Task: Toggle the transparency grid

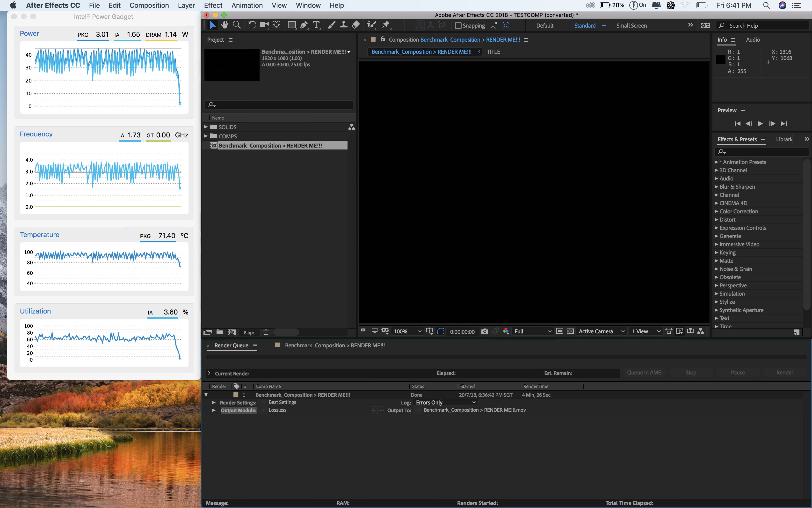Action: tap(570, 331)
